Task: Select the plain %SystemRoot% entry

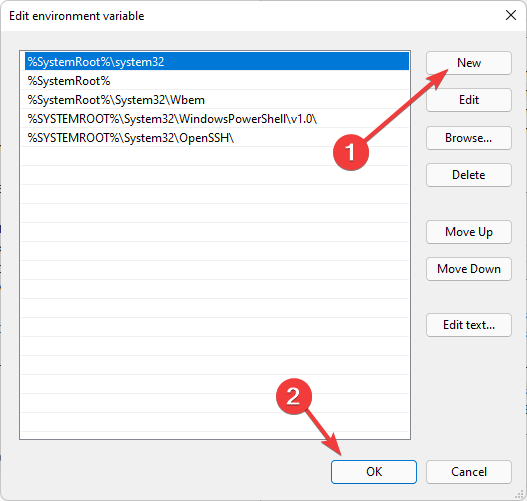Action: tap(215, 81)
